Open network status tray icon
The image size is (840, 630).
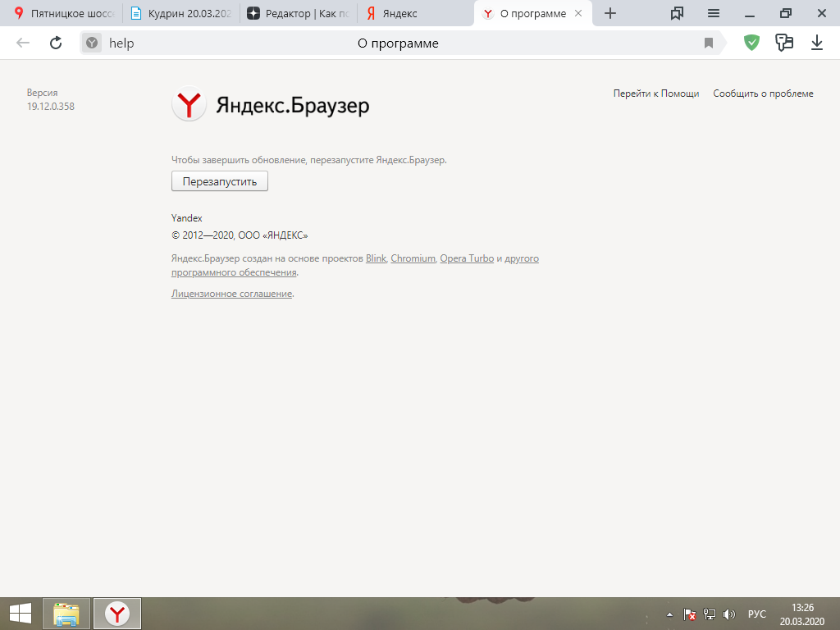click(710, 614)
